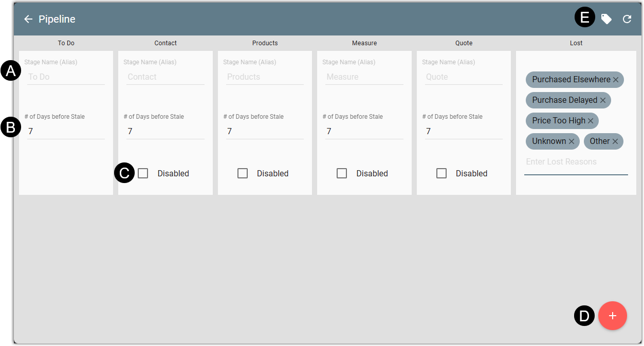Click the back arrow next to Pipeline
Screen dimensions: 644x346
click(x=28, y=19)
